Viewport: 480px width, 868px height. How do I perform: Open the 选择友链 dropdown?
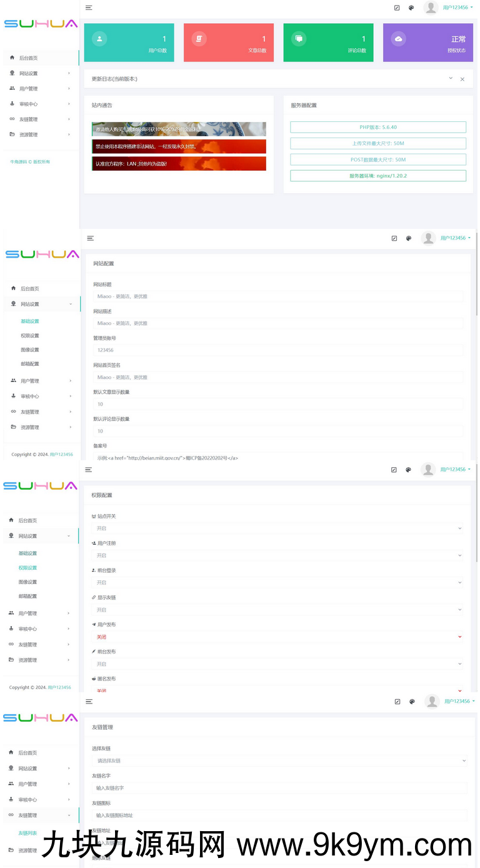(x=279, y=760)
